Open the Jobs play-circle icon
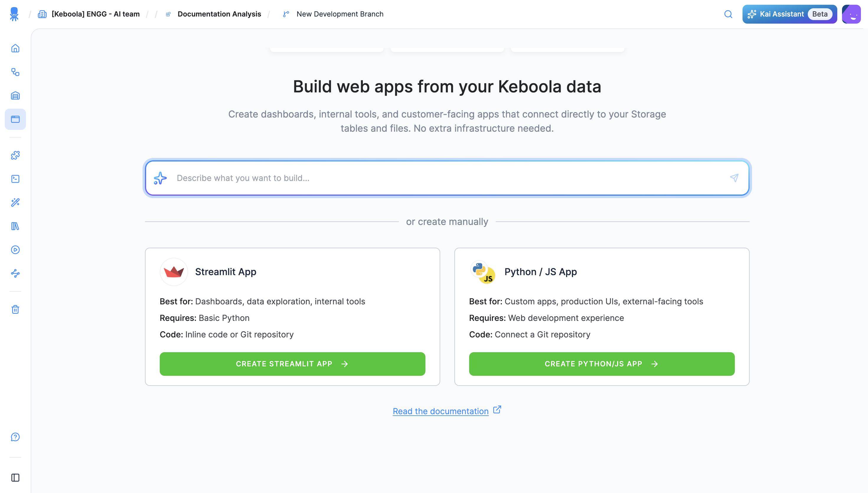This screenshot has height=493, width=868. click(x=15, y=250)
